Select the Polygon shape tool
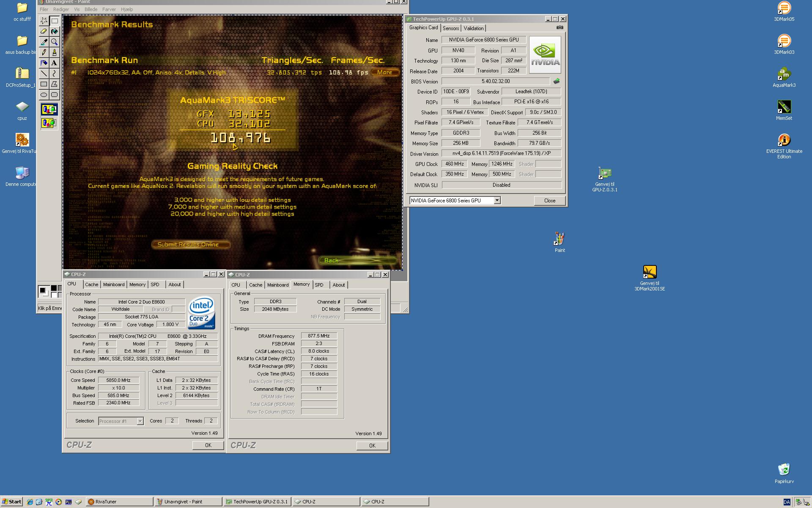The image size is (812, 508). pyautogui.click(x=55, y=84)
